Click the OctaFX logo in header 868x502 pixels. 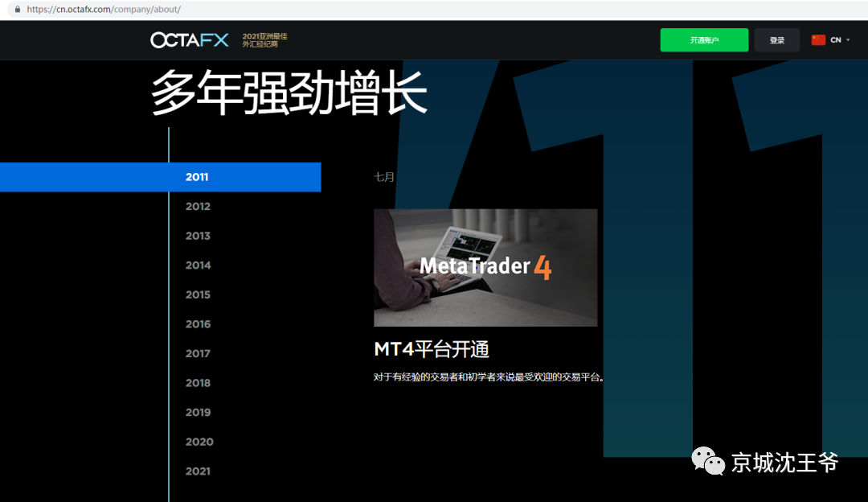point(190,40)
